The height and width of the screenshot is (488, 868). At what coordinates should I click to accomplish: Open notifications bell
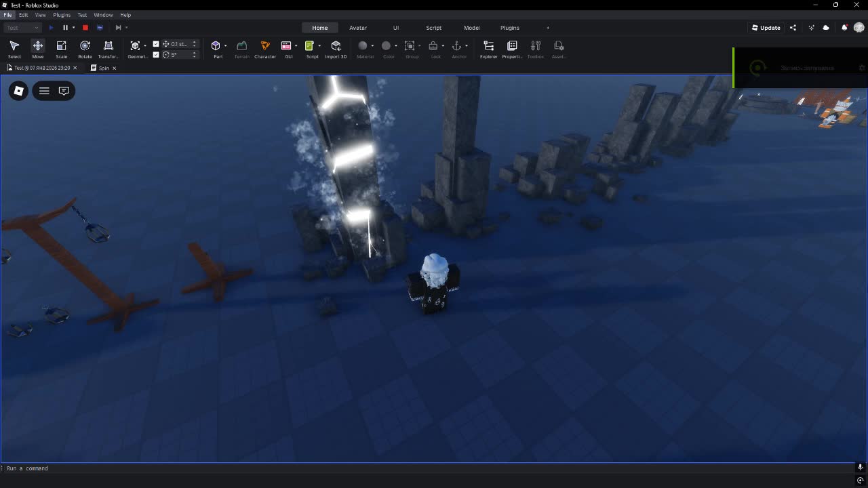point(844,28)
